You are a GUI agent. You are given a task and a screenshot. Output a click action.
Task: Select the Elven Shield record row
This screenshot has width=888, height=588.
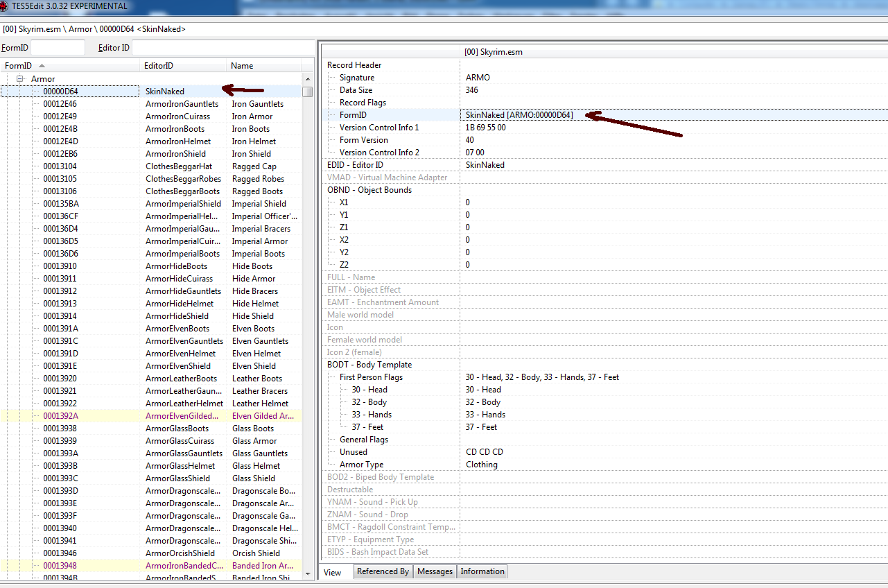pos(151,365)
